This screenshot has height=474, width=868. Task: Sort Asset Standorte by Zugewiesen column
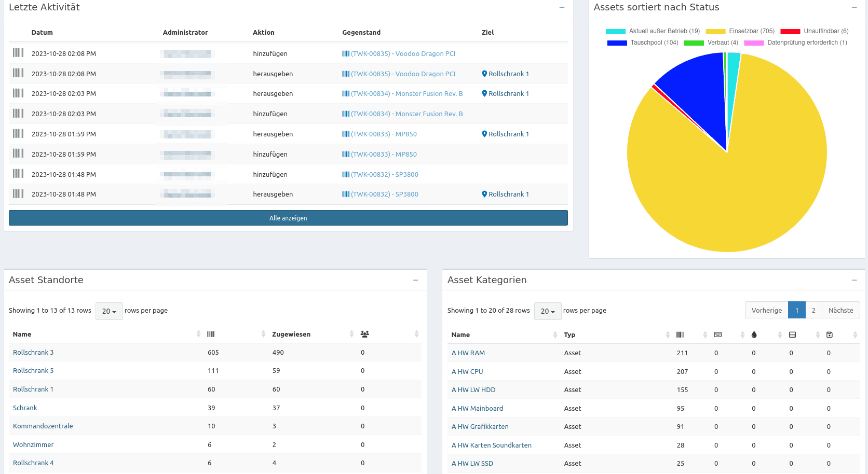pos(311,334)
